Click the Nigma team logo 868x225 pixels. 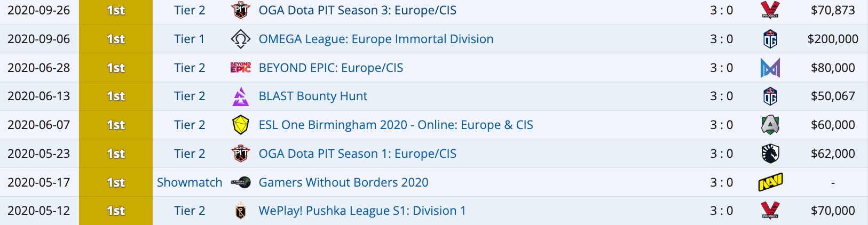pos(770,68)
